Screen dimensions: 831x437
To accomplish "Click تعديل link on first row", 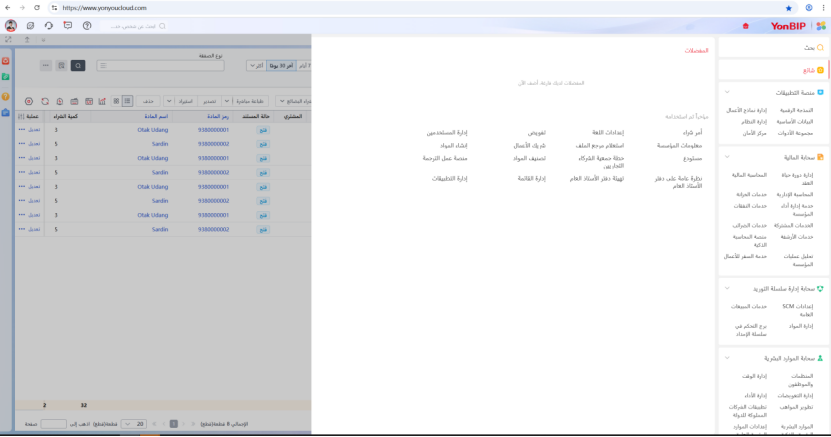I will (x=34, y=129).
